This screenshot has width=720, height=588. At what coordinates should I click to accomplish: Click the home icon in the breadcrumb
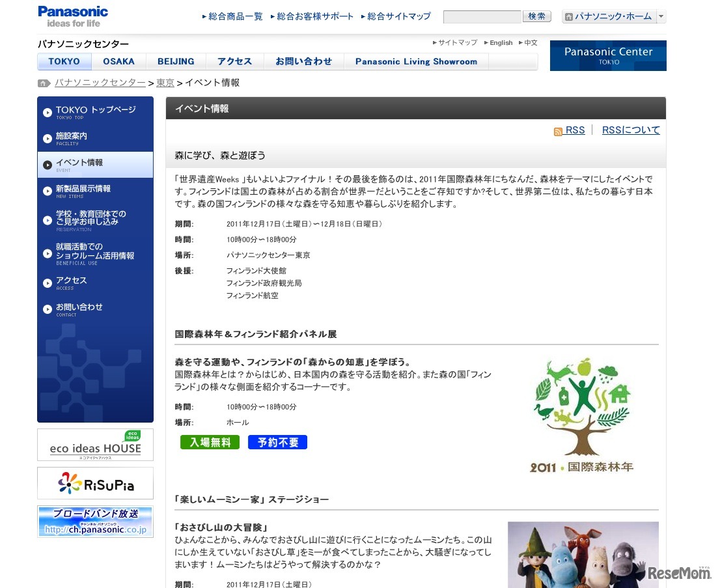pyautogui.click(x=42, y=83)
